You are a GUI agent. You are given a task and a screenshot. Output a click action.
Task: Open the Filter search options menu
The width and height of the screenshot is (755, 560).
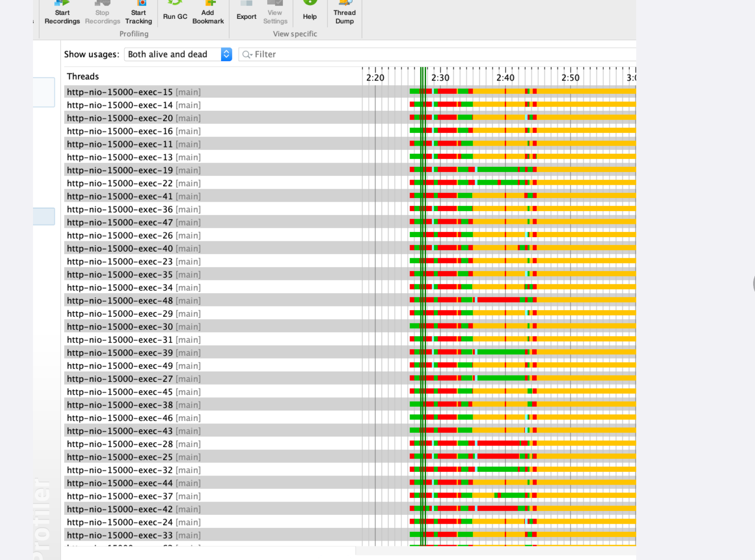[246, 54]
